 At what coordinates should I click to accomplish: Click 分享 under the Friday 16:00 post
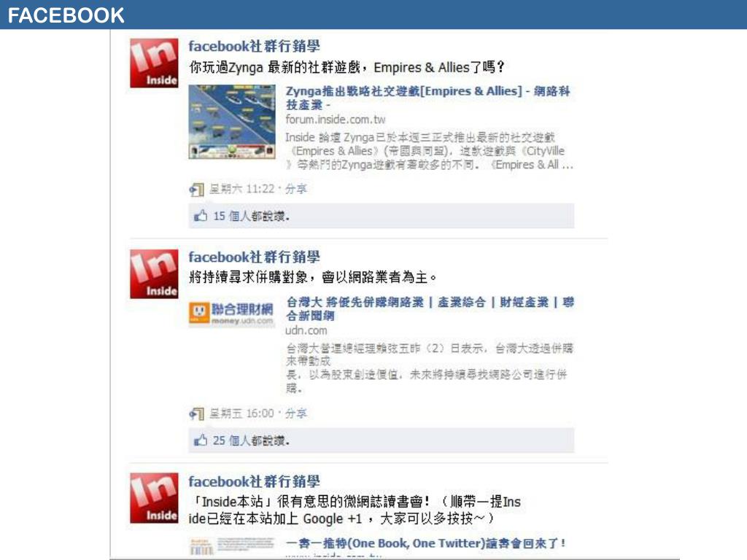296,413
